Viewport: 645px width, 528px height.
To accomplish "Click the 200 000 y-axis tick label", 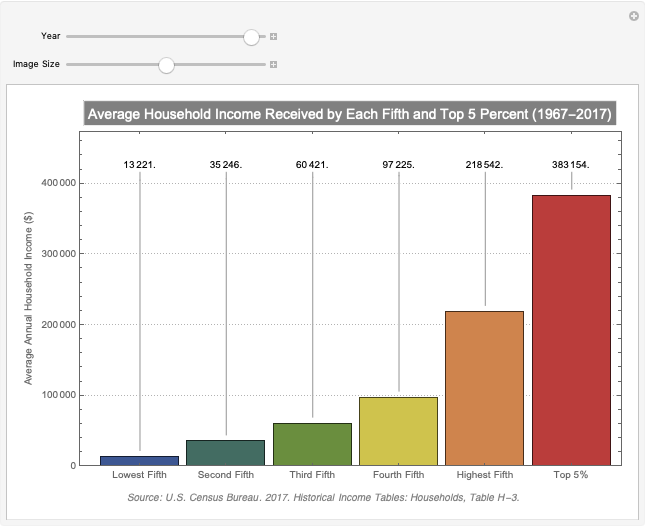I will [x=59, y=324].
